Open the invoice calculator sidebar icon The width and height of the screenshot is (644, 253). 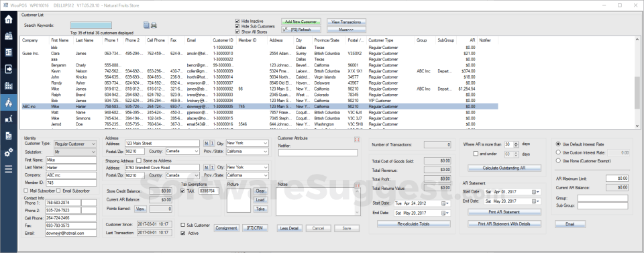pos(8,52)
